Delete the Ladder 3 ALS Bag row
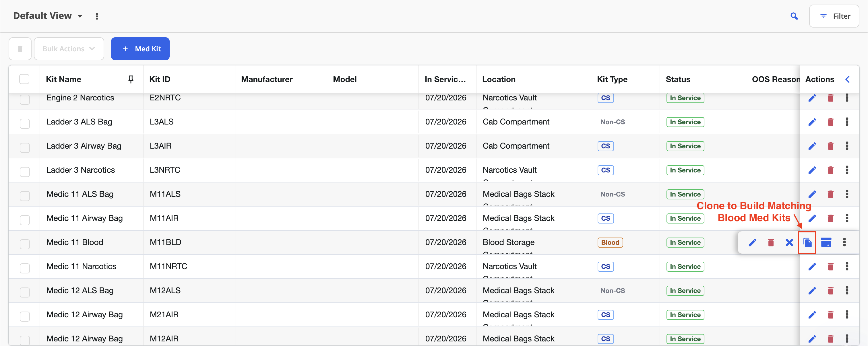The image size is (868, 346). [830, 122]
